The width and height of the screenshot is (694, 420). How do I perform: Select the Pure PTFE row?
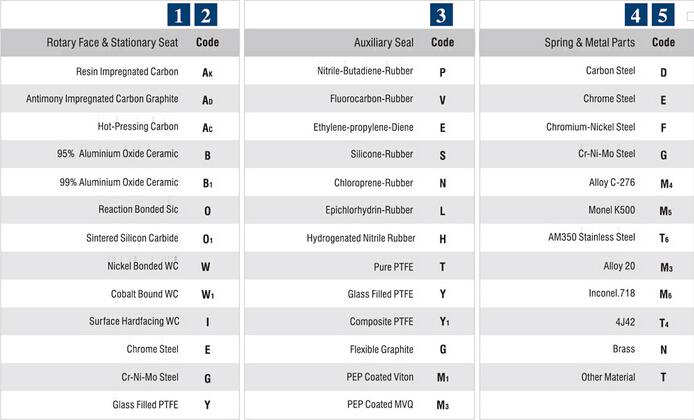coord(394,266)
